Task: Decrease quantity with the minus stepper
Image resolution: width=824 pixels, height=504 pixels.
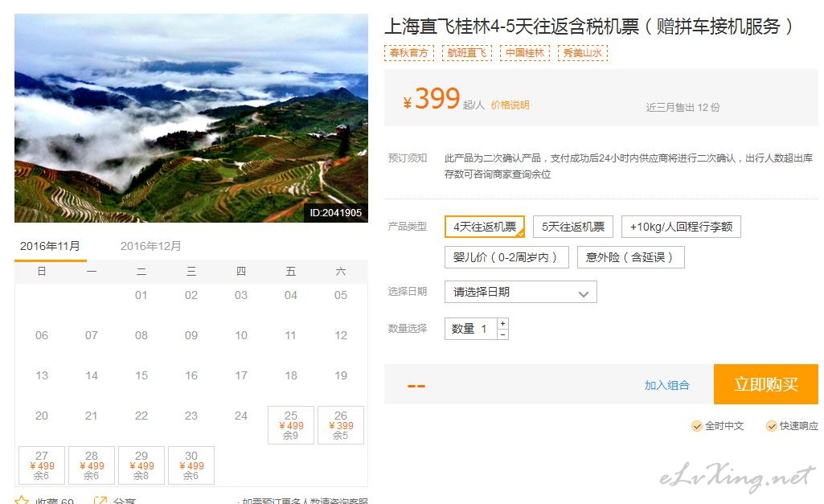Action: coord(503,334)
